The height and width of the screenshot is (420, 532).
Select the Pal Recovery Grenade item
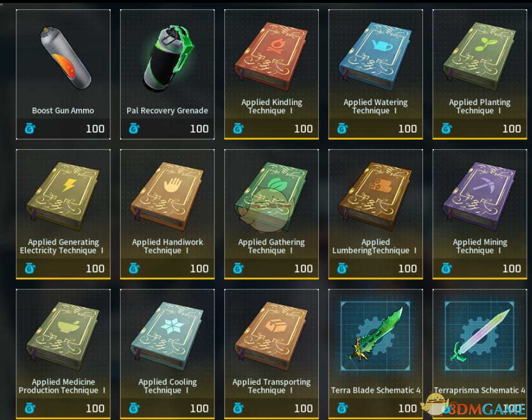coord(167,74)
